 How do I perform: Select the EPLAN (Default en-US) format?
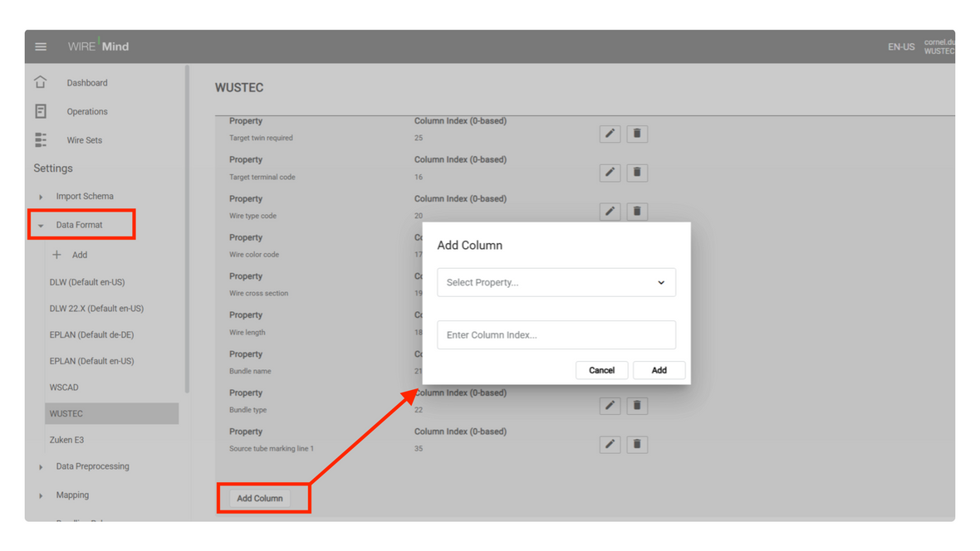(91, 360)
